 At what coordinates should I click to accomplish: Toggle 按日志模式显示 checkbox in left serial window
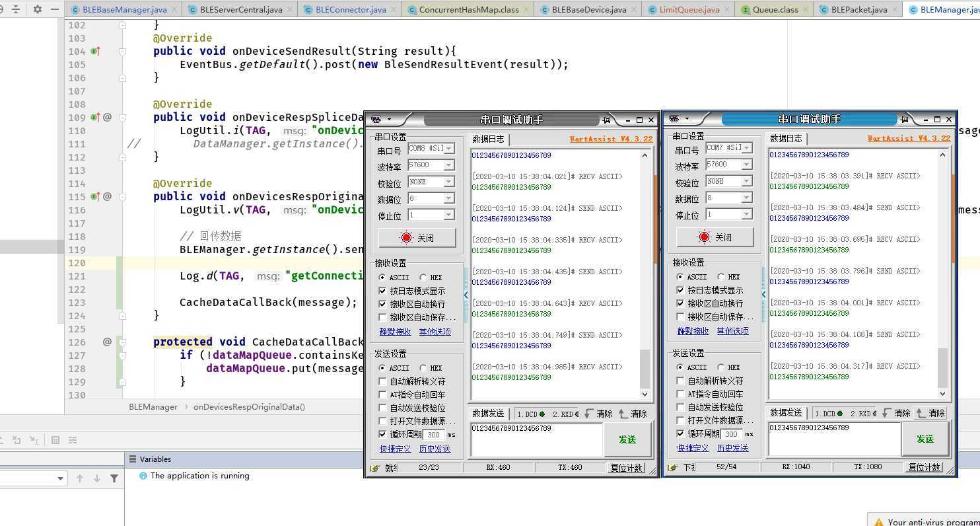click(382, 291)
